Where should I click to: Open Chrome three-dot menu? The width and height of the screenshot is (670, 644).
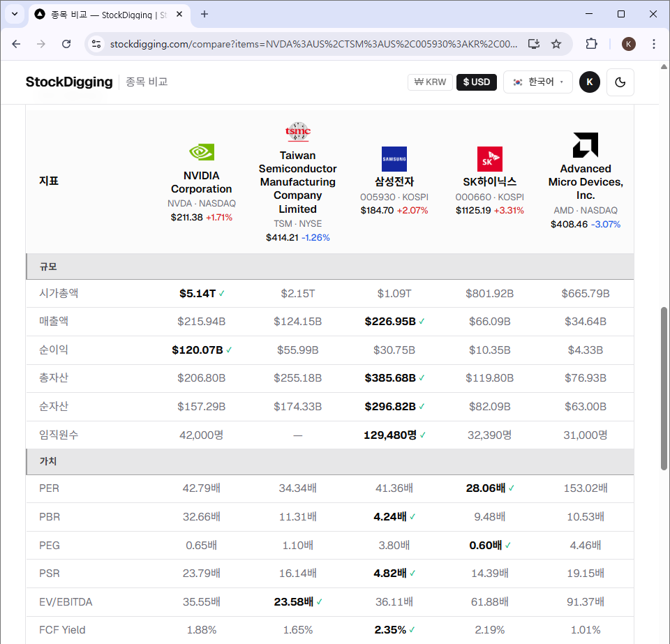pos(654,44)
